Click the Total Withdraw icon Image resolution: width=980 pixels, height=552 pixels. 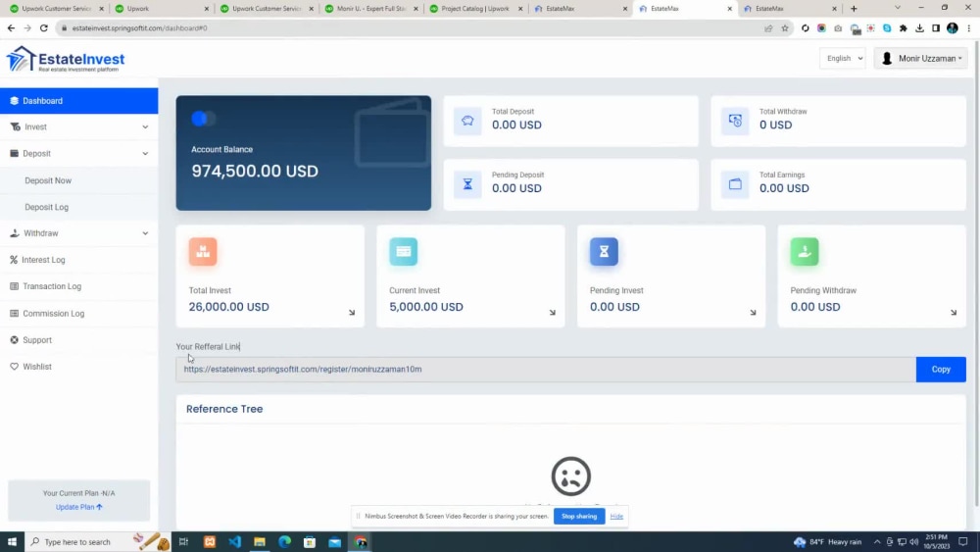click(735, 121)
